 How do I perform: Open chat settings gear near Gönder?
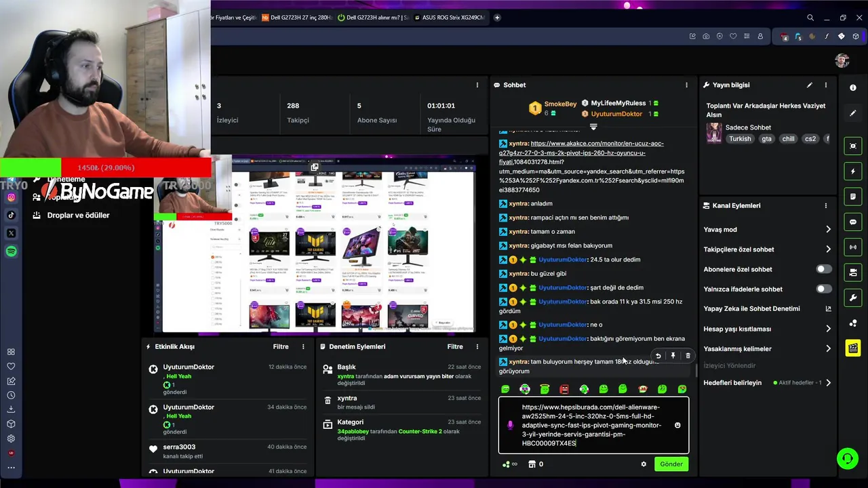pos(644,464)
